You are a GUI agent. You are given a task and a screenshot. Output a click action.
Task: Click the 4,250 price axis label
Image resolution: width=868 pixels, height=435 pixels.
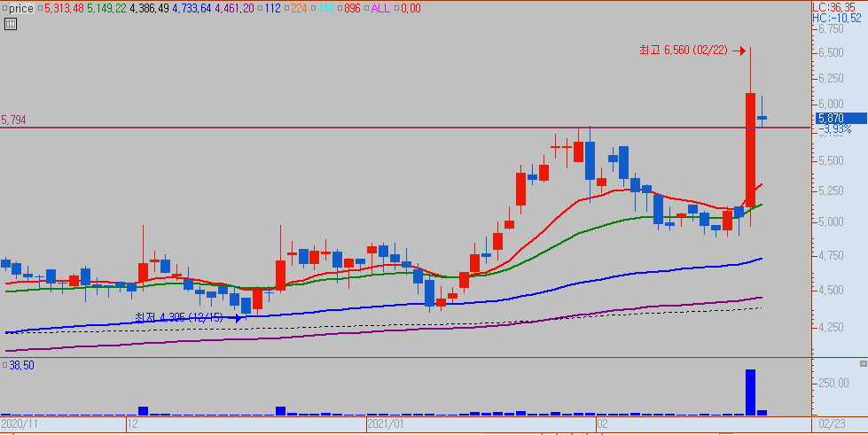831,327
